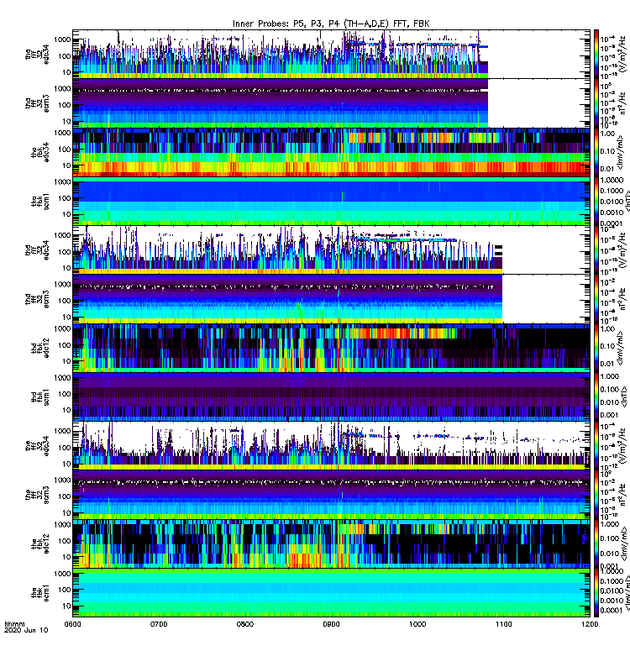Click the 0800 time axis label
The image size is (630, 672).
[x=244, y=624]
